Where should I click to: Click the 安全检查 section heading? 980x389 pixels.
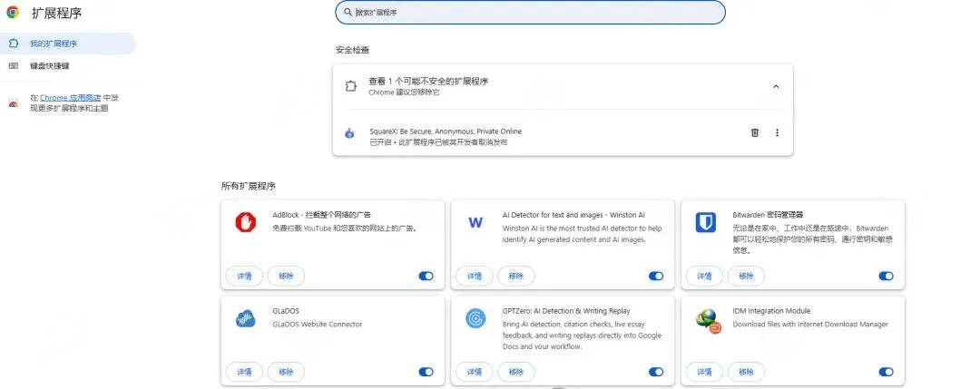point(352,50)
